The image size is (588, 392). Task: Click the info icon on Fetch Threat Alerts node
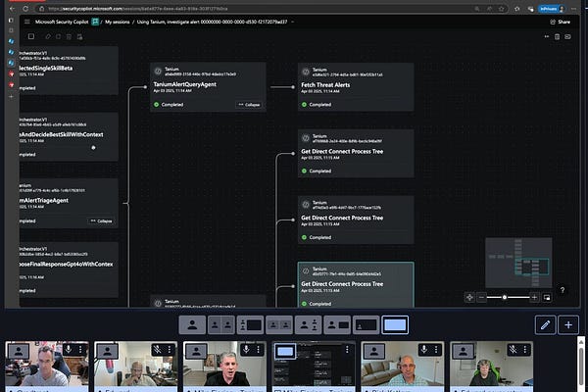point(306,72)
